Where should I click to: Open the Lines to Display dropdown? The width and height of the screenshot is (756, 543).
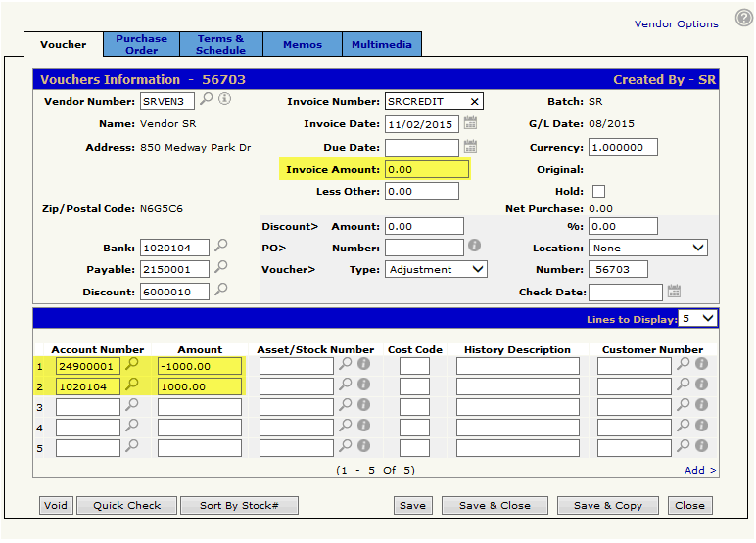point(699,318)
